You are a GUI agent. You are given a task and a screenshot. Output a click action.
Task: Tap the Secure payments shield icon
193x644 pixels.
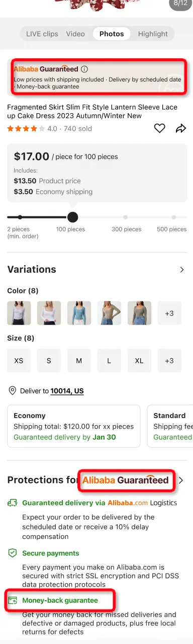pyautogui.click(x=13, y=553)
